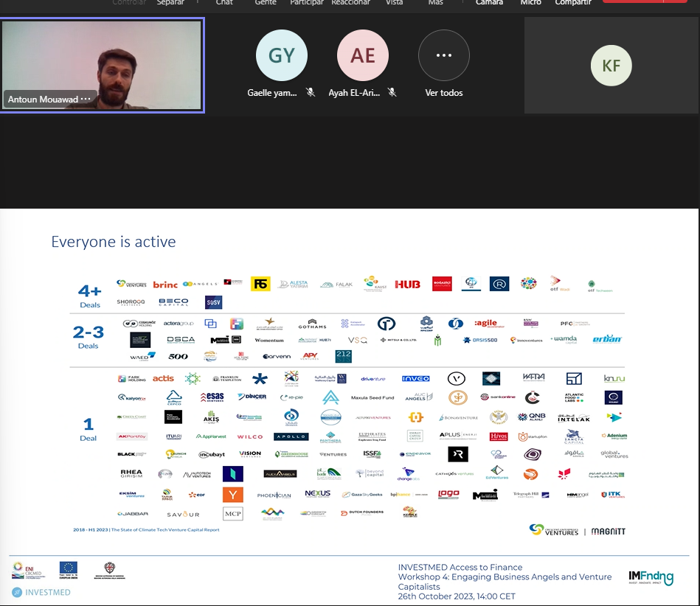Click Compartir to share your screen
The width and height of the screenshot is (700, 606).
(x=573, y=3)
